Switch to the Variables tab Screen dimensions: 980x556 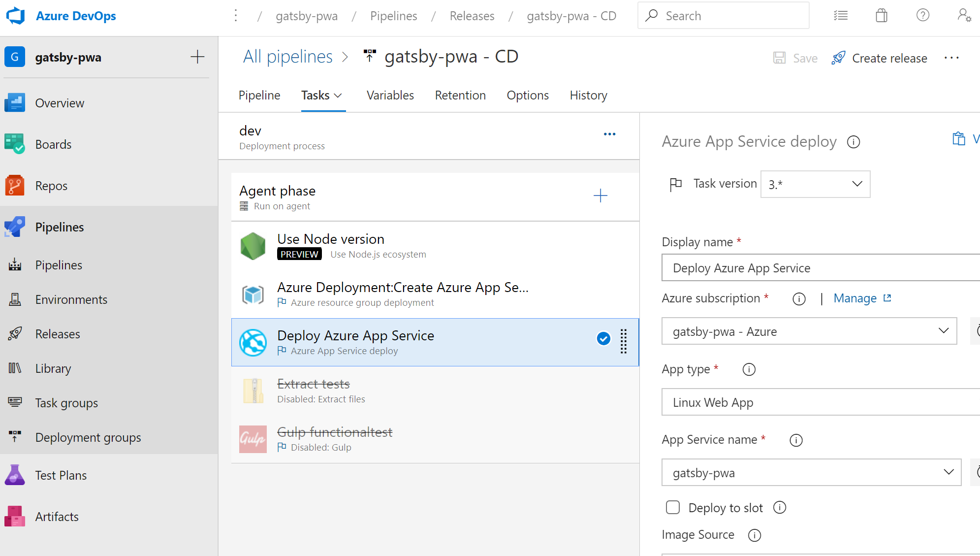tap(390, 95)
